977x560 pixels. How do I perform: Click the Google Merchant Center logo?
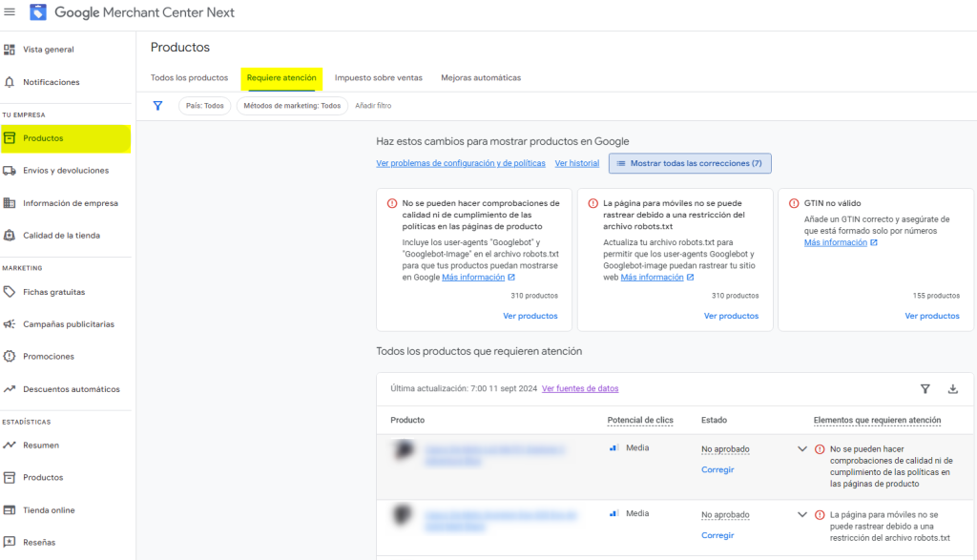pyautogui.click(x=38, y=12)
